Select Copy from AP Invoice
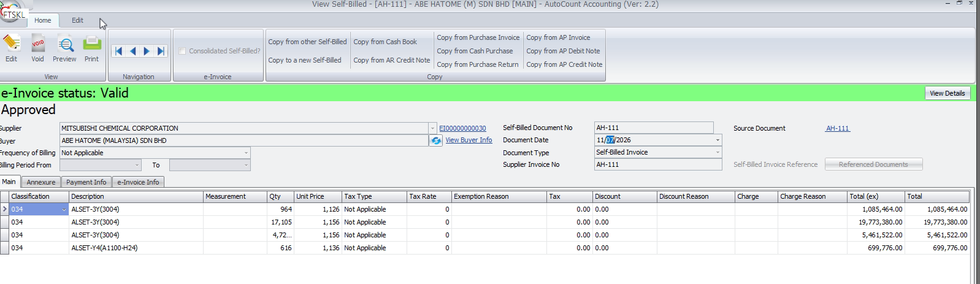980x284 pixels. (558, 37)
